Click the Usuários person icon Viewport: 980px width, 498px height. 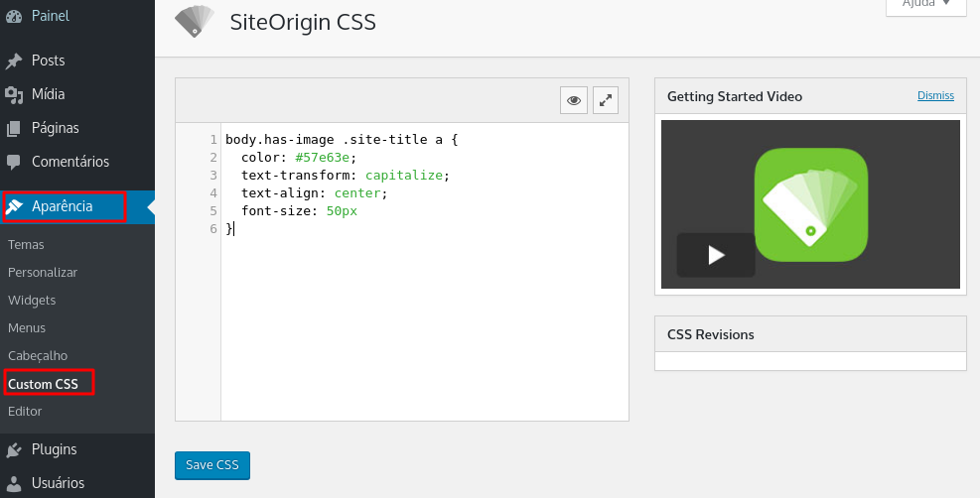(x=14, y=483)
